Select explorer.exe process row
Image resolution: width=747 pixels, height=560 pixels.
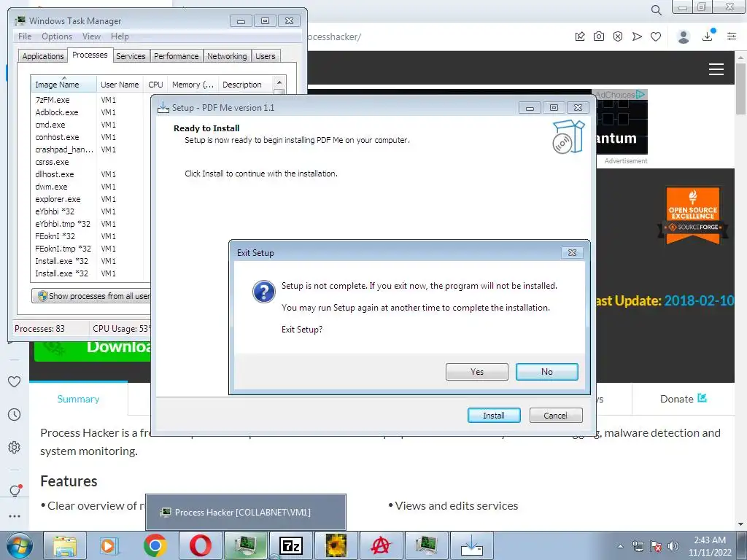pos(90,199)
